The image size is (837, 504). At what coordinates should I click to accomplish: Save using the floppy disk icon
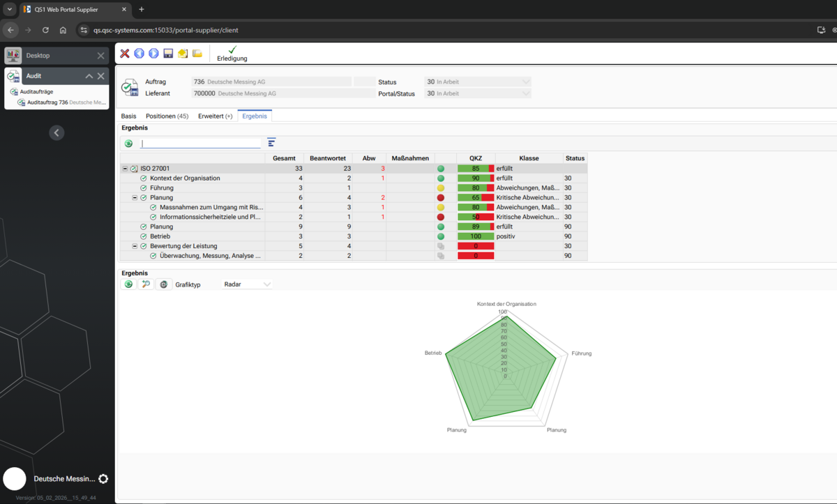pyautogui.click(x=168, y=54)
